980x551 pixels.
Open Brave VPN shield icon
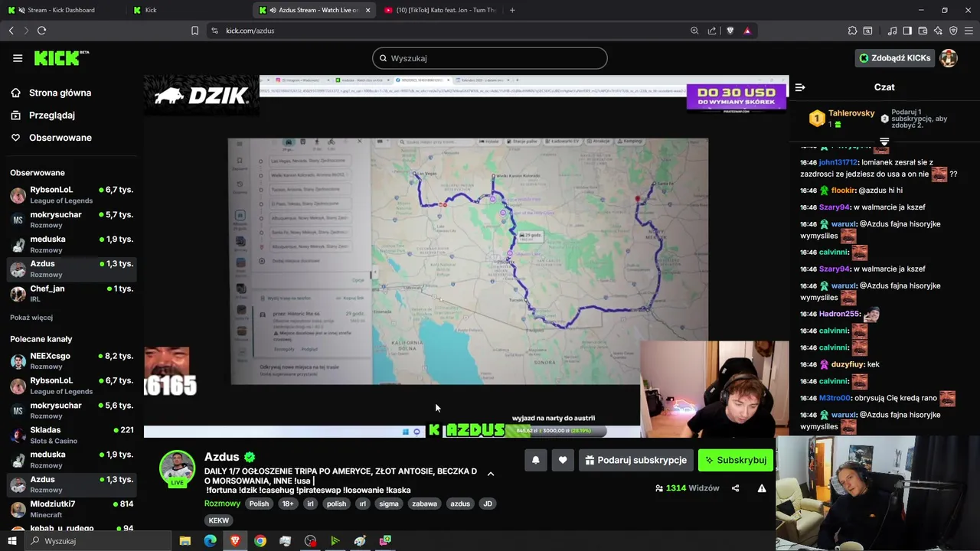(953, 31)
